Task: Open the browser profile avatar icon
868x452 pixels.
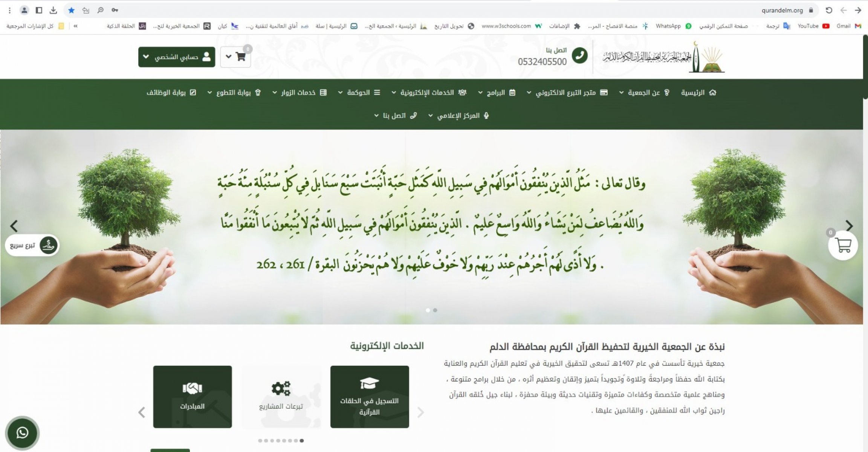Action: coord(24,10)
